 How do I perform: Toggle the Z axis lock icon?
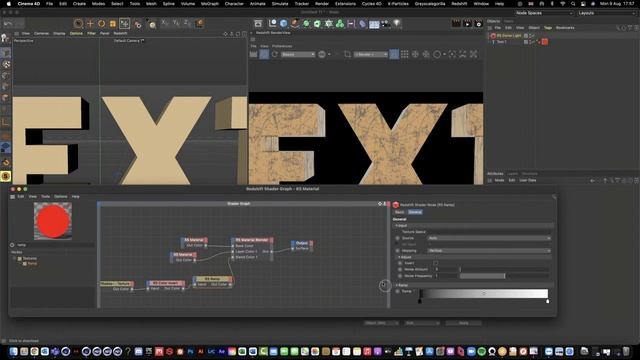[x=187, y=23]
